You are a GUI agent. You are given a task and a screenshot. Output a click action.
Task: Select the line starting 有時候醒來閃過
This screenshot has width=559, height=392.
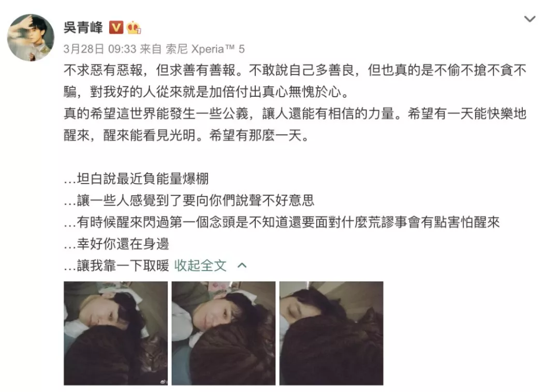point(282,222)
